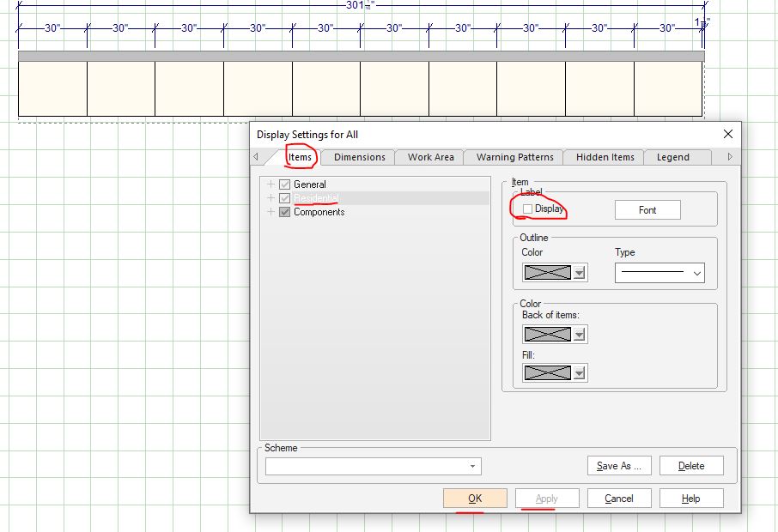Expand the General tree node
This screenshot has width=778, height=532.
(271, 184)
